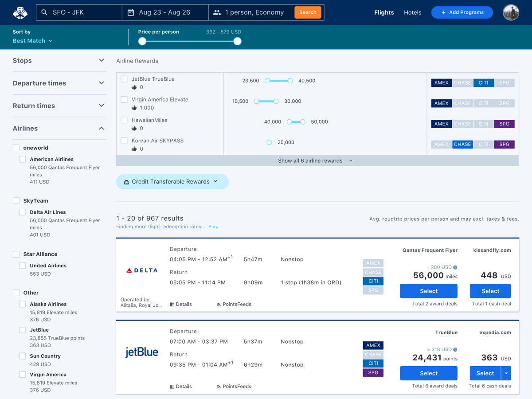Show all 6 airline rewards
Viewport: 532px width, 399px height.
click(x=317, y=160)
